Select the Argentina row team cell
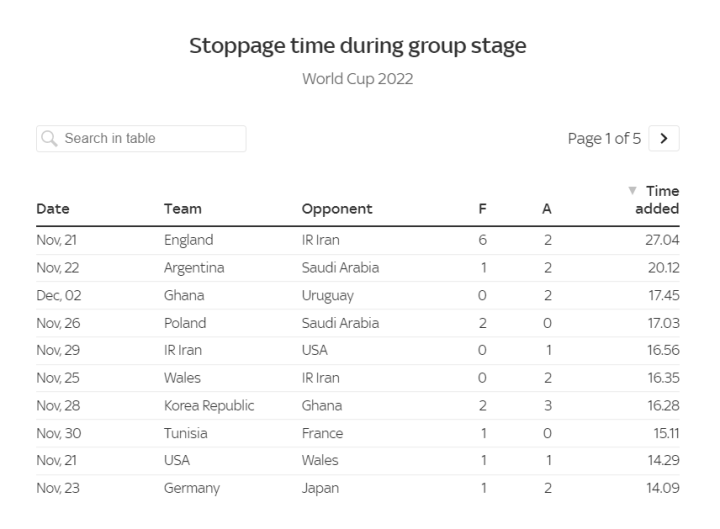720x529 pixels. click(x=194, y=268)
